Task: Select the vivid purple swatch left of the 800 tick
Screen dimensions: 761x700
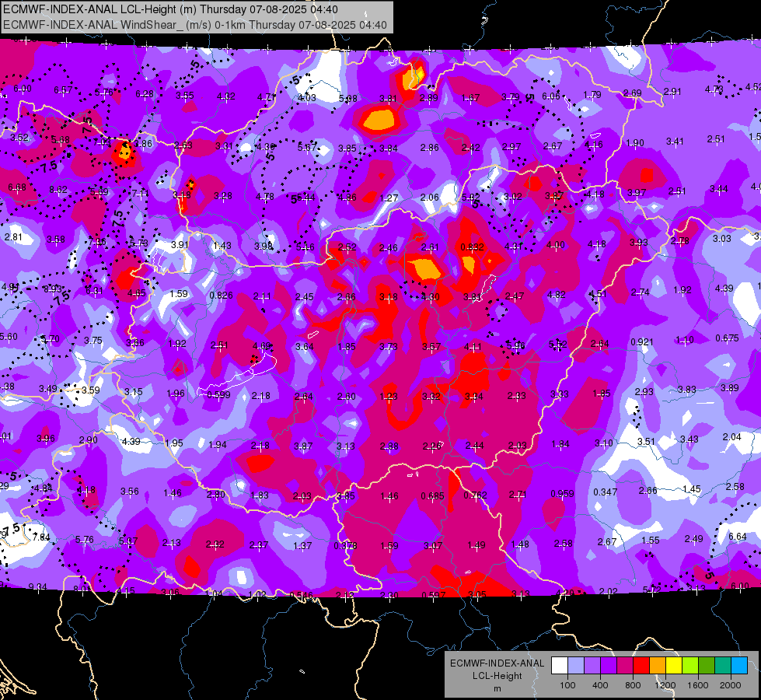Action: coord(609,666)
